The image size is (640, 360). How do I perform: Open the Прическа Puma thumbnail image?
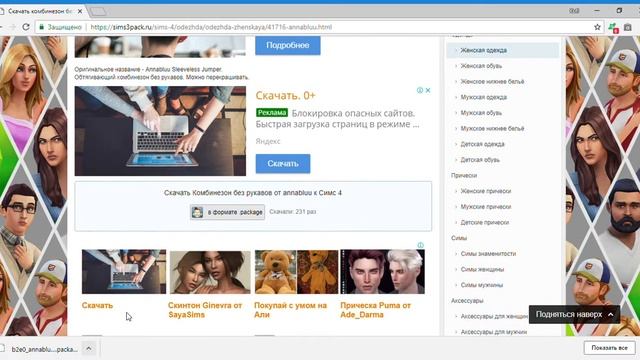pyautogui.click(x=382, y=272)
